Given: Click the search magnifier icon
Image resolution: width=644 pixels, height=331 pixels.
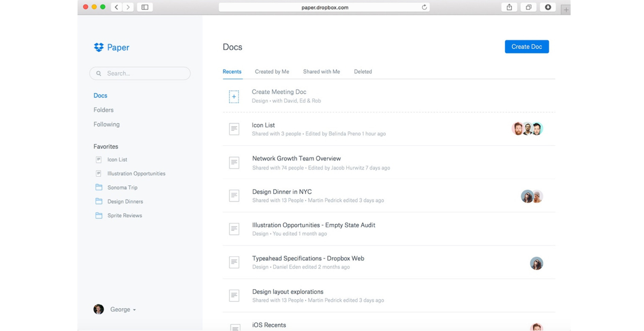Looking at the screenshot, I should pyautogui.click(x=99, y=73).
